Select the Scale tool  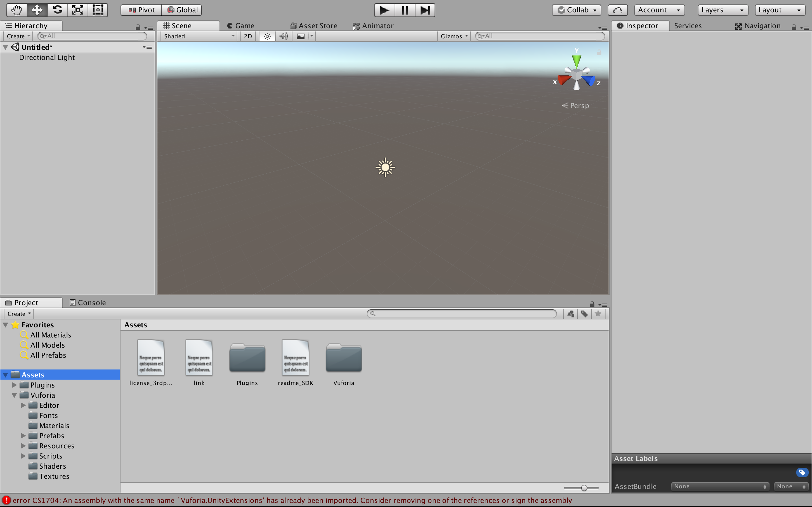pos(77,10)
